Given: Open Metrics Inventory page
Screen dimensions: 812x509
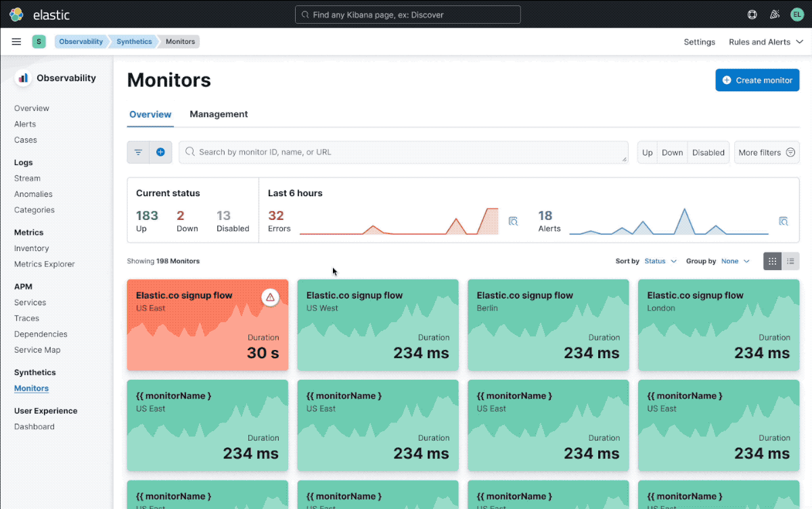Looking at the screenshot, I should click(32, 248).
